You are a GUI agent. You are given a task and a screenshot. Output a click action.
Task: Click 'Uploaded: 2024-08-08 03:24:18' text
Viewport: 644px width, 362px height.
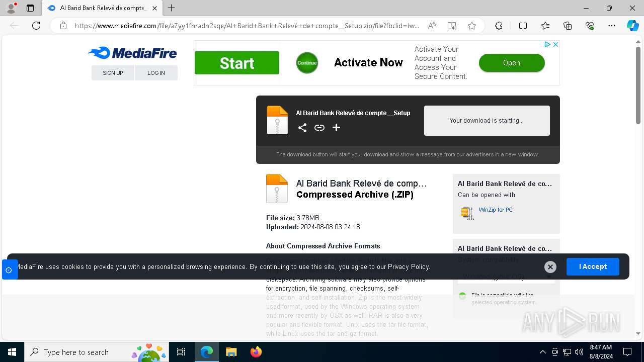[313, 227]
